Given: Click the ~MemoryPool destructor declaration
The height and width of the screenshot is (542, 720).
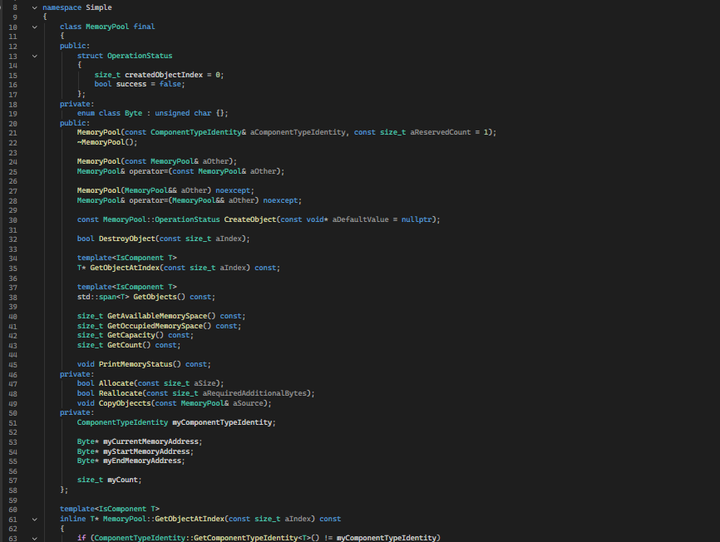Looking at the screenshot, I should pos(108,142).
